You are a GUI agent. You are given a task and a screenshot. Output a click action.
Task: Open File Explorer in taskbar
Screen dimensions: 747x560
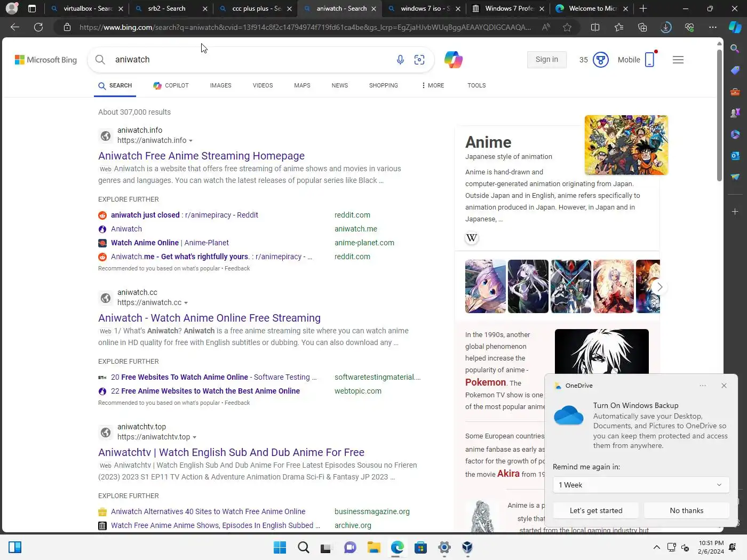click(x=373, y=547)
